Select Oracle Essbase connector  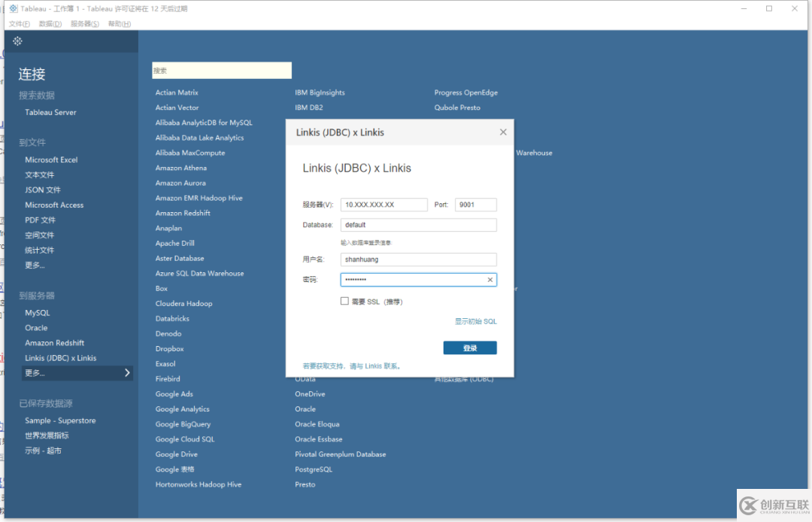point(319,439)
